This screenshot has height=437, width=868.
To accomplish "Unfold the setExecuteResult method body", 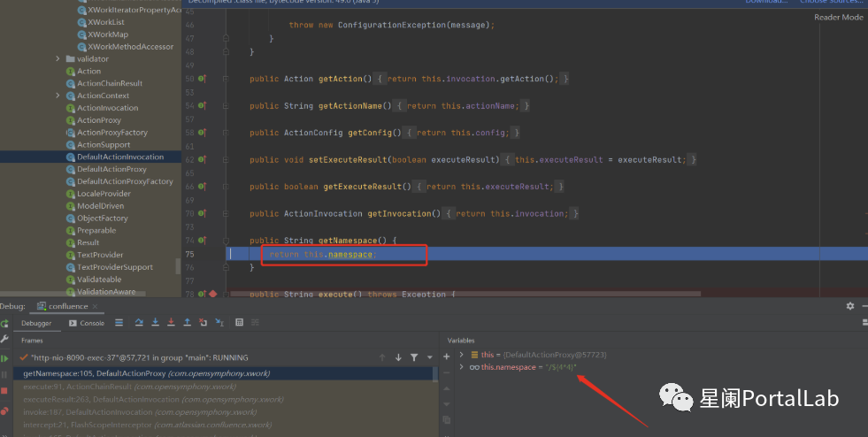I will pos(226,160).
